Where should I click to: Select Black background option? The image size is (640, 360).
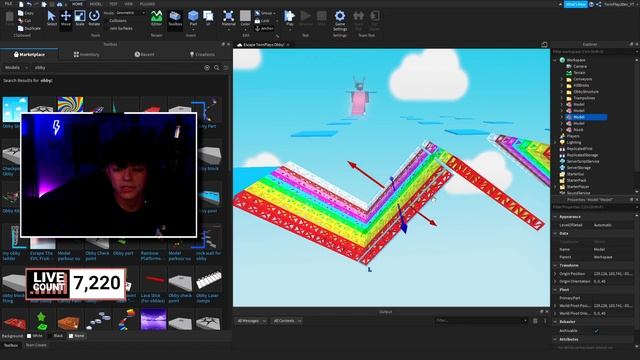(55, 336)
